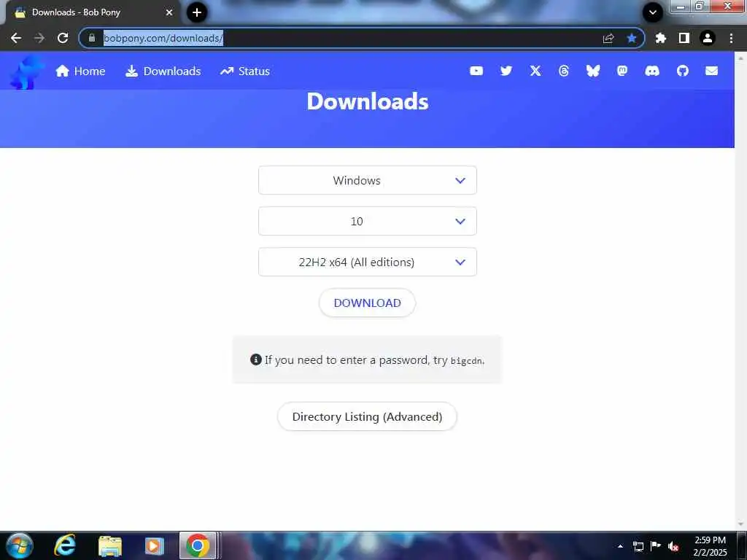This screenshot has width=747, height=560.
Task: Open the Twitter bird icon link
Action: pyautogui.click(x=506, y=71)
